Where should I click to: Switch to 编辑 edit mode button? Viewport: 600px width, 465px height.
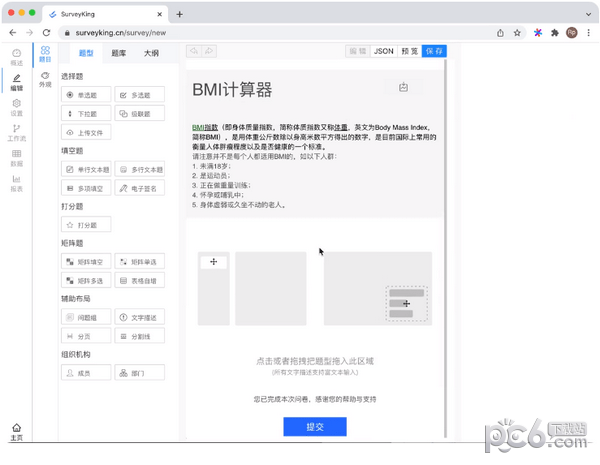click(x=358, y=51)
